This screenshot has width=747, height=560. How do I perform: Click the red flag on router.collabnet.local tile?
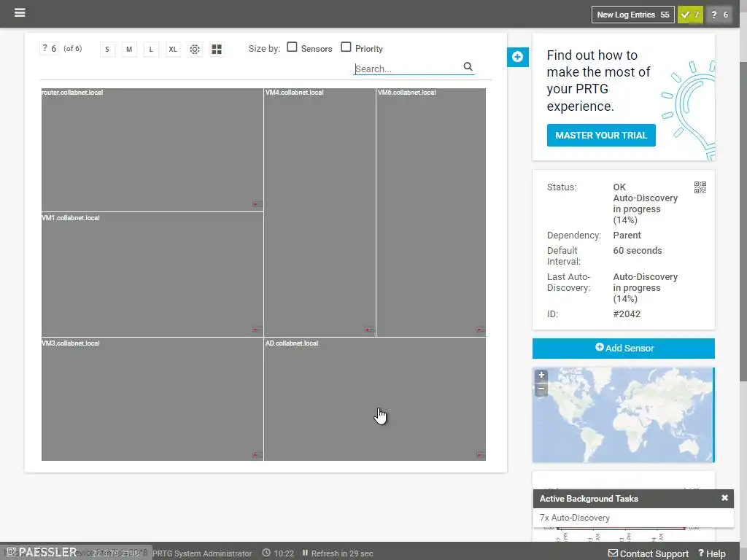[258, 204]
